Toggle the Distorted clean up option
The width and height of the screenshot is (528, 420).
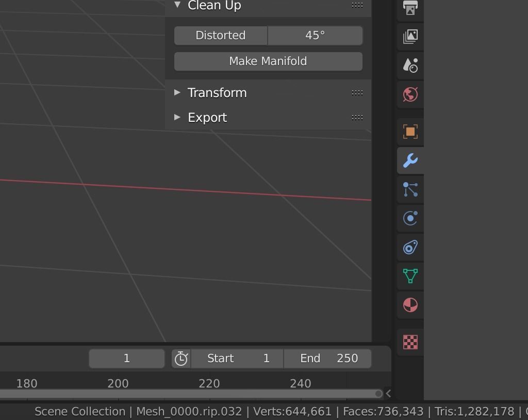(220, 35)
